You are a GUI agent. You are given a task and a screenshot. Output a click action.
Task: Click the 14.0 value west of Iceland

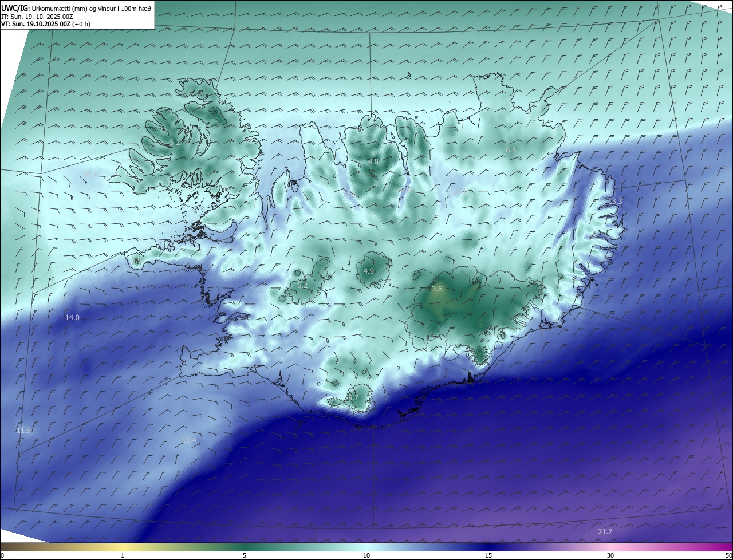(x=72, y=317)
